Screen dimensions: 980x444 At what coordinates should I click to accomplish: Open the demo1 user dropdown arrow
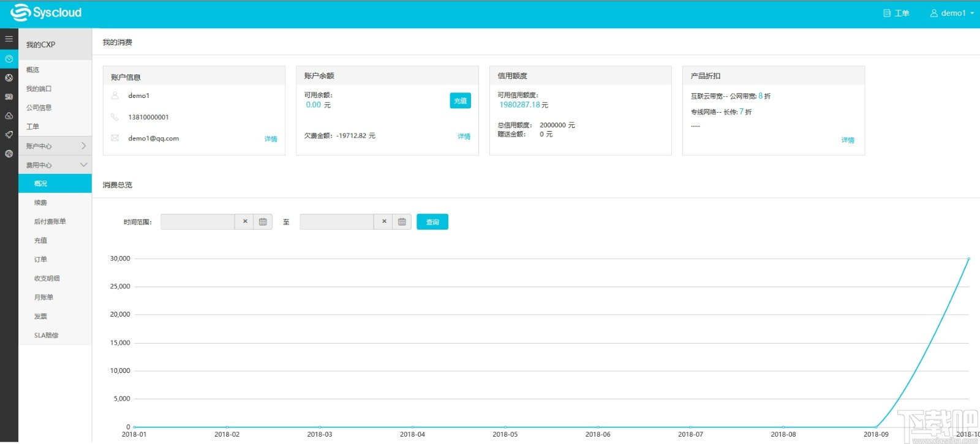(972, 13)
